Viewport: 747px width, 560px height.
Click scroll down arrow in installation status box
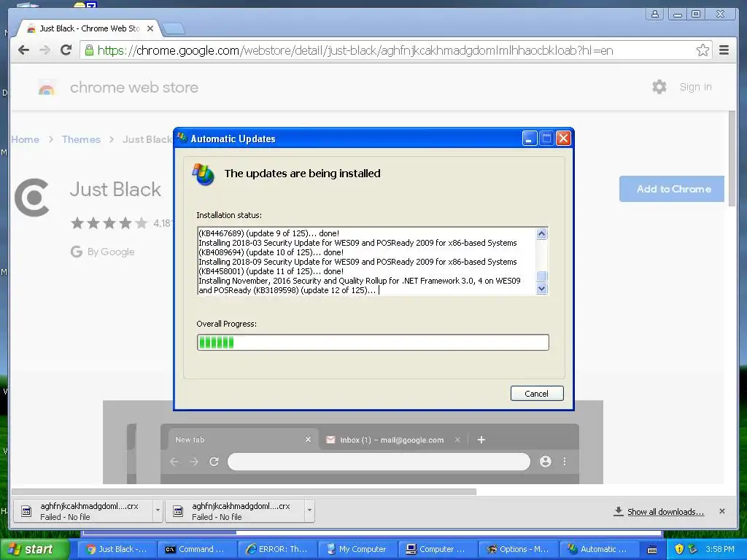click(542, 289)
